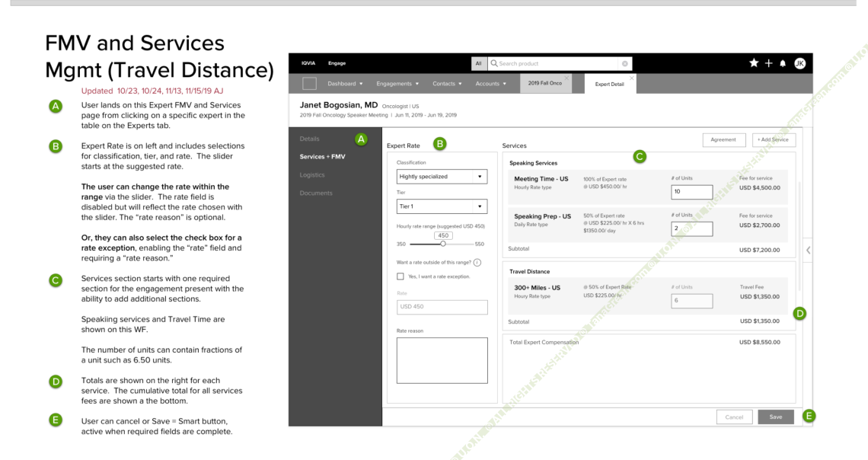Click the Cancel button
The height and width of the screenshot is (460, 868).
[734, 417]
